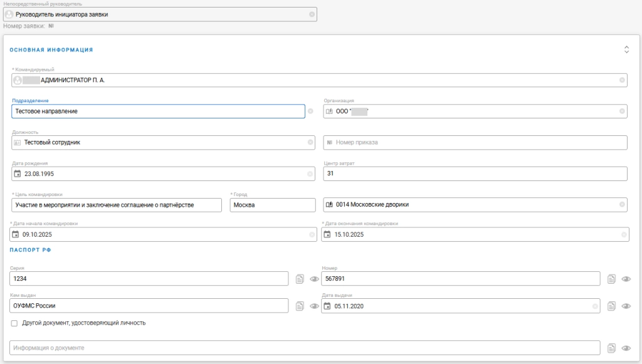Open calendar for Дата начала командировки

16,235
